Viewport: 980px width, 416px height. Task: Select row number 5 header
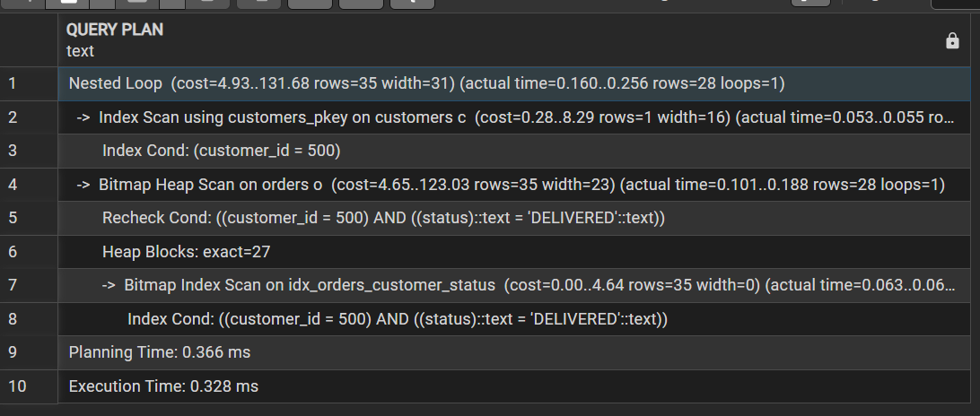(29, 219)
